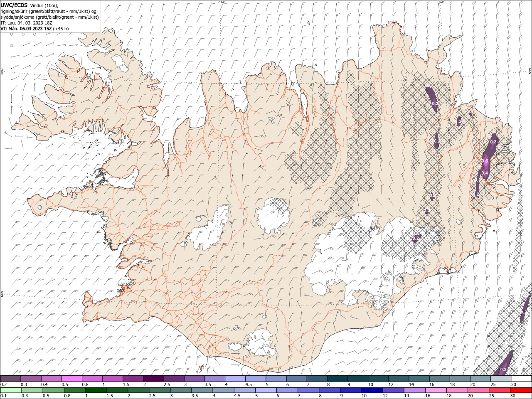Click the '0.4' value label on eastern snow patch
532x399 pixels.
485,173
